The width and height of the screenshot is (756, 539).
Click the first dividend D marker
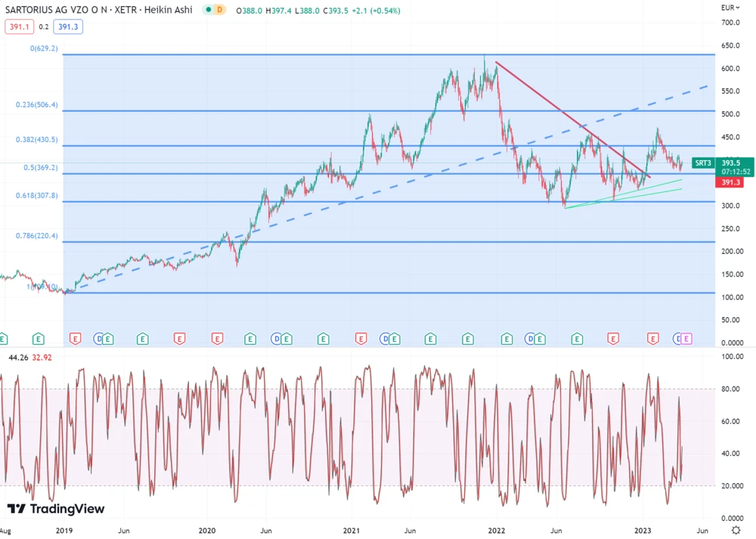99,339
